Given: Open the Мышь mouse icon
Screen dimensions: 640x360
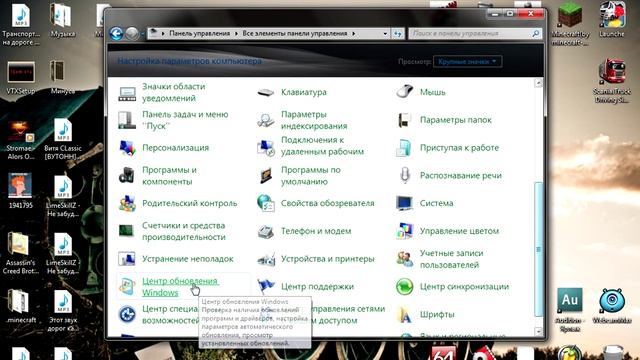Looking at the screenshot, I should (x=404, y=91).
